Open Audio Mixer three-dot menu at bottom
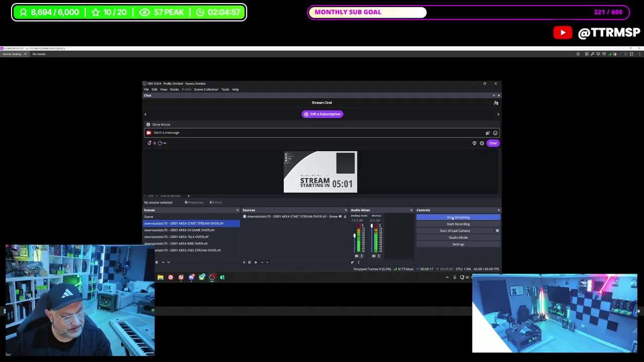 click(358, 262)
